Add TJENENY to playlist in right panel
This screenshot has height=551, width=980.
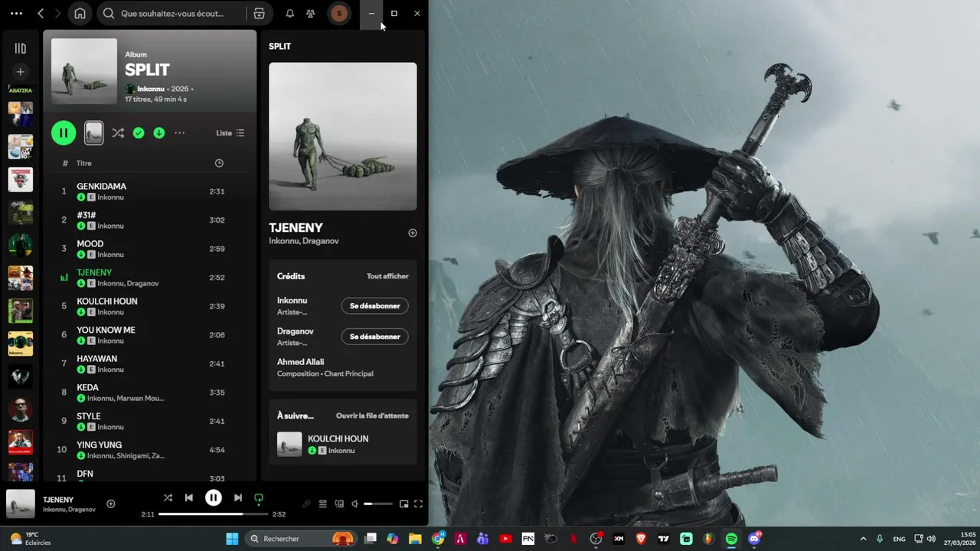(413, 233)
